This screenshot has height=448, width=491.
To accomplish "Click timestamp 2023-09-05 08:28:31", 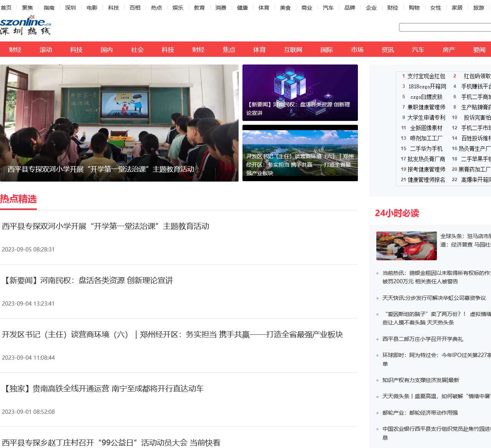I will pyautogui.click(x=28, y=249).
